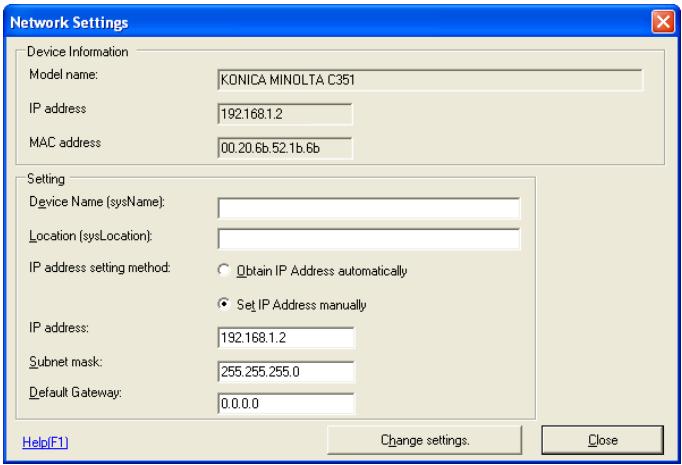The width and height of the screenshot is (682, 465).
Task: Click the editable IP address field in Setting
Action: 286,338
